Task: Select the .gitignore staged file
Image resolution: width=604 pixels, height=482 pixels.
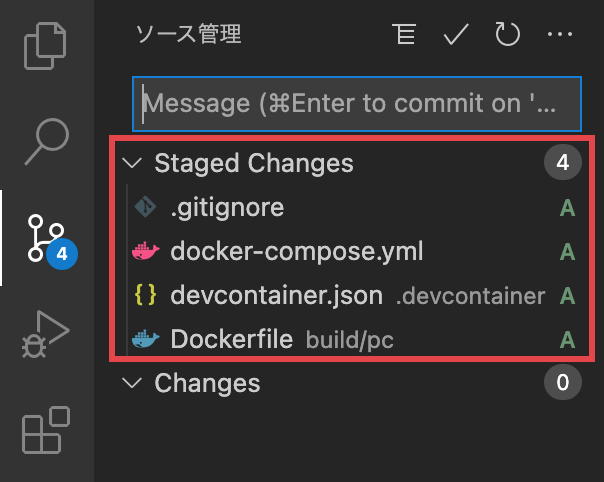Action: [227, 208]
